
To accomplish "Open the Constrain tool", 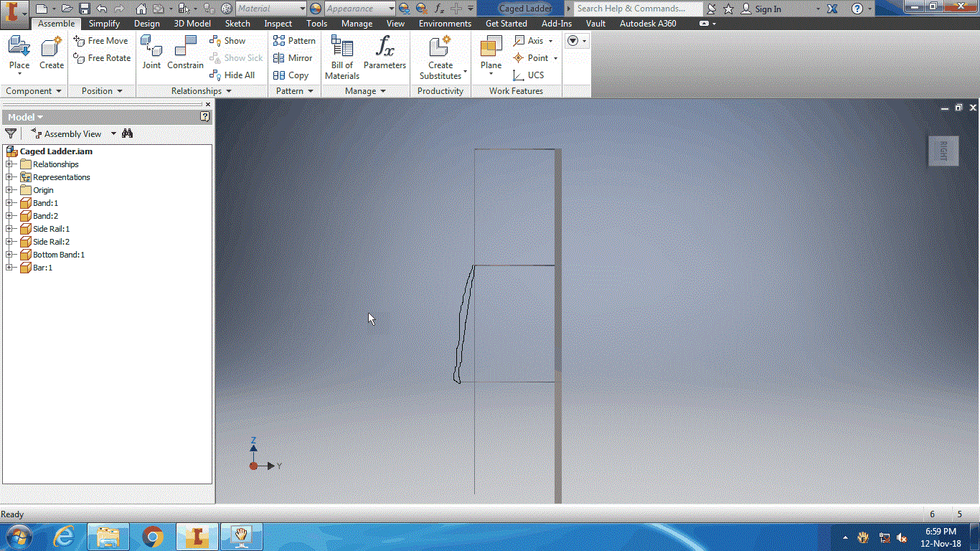I will [x=185, y=52].
